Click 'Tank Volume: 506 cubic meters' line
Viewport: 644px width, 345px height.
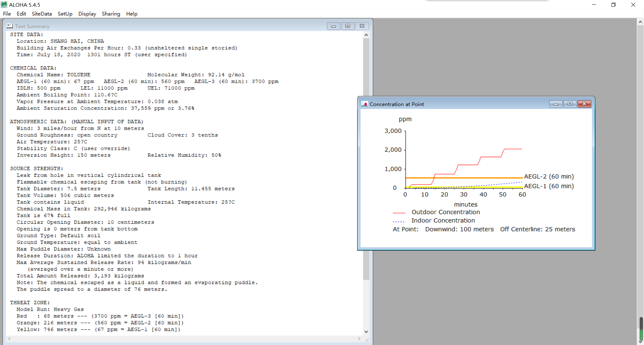65,195
